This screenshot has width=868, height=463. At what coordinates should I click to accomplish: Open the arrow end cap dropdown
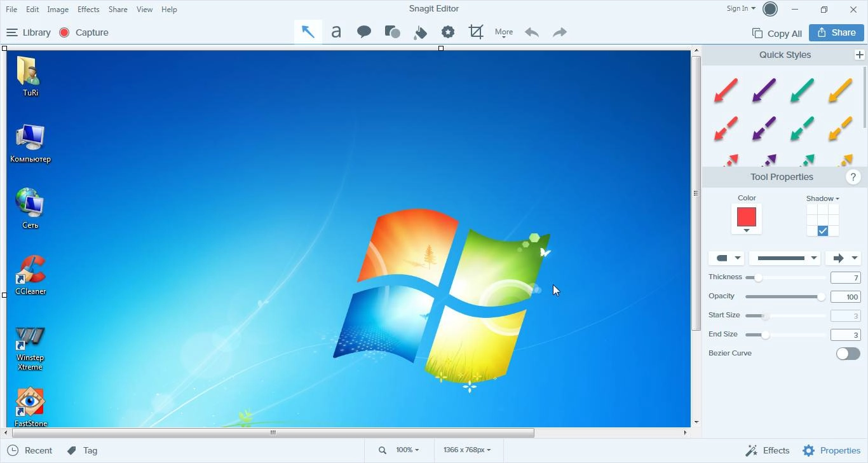pos(843,258)
